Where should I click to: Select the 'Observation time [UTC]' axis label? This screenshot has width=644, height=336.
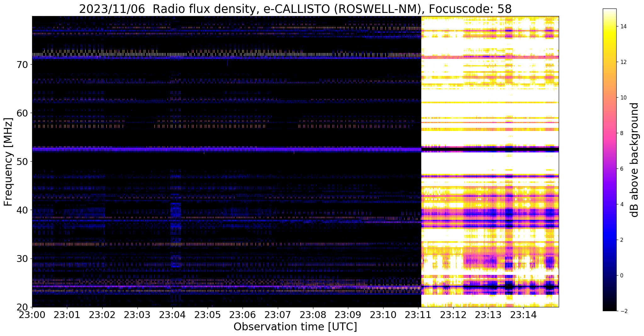[295, 327]
